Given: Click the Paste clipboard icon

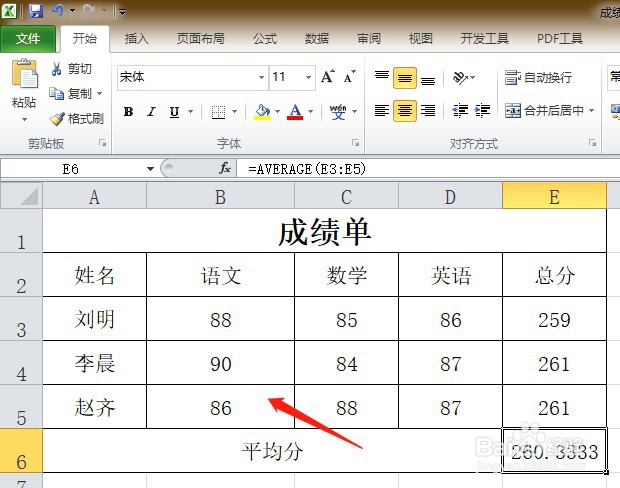Looking at the screenshot, I should pos(25,74).
